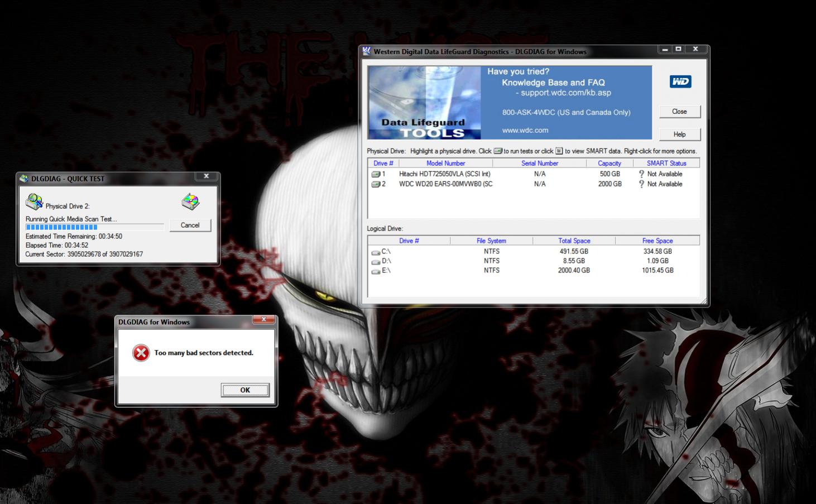This screenshot has height=504, width=816.
Task: Sort physical drives by Drive # column
Action: [x=383, y=164]
